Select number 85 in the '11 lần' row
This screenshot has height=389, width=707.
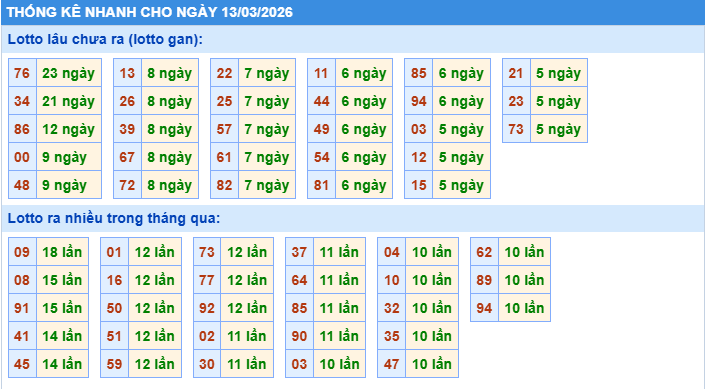[x=299, y=308]
